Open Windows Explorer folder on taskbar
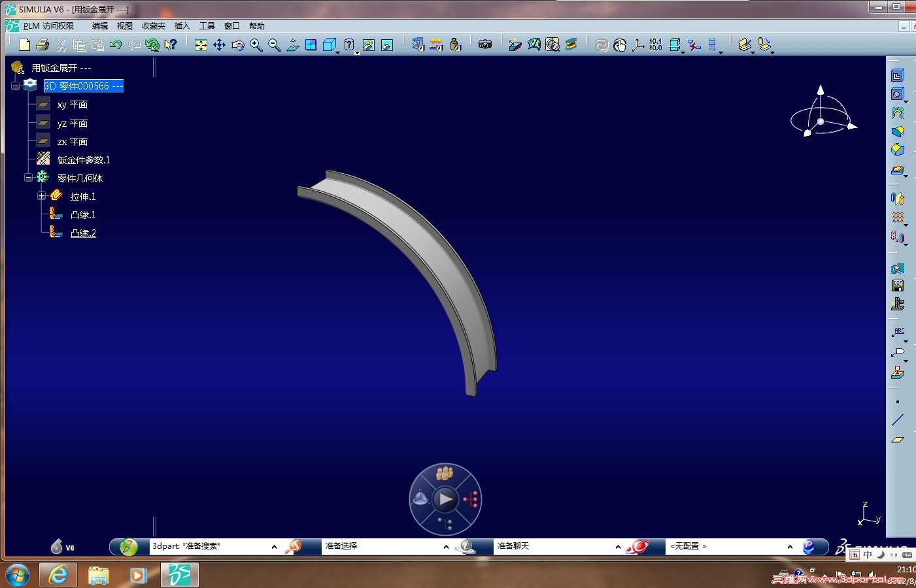 click(x=99, y=575)
